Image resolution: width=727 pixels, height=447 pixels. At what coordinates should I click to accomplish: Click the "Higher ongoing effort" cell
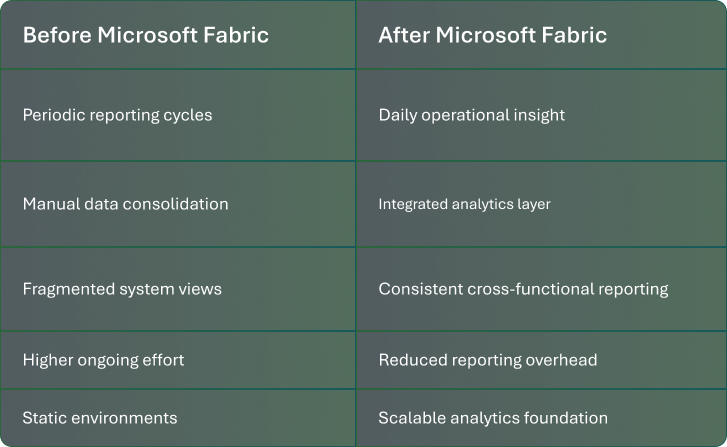click(104, 359)
